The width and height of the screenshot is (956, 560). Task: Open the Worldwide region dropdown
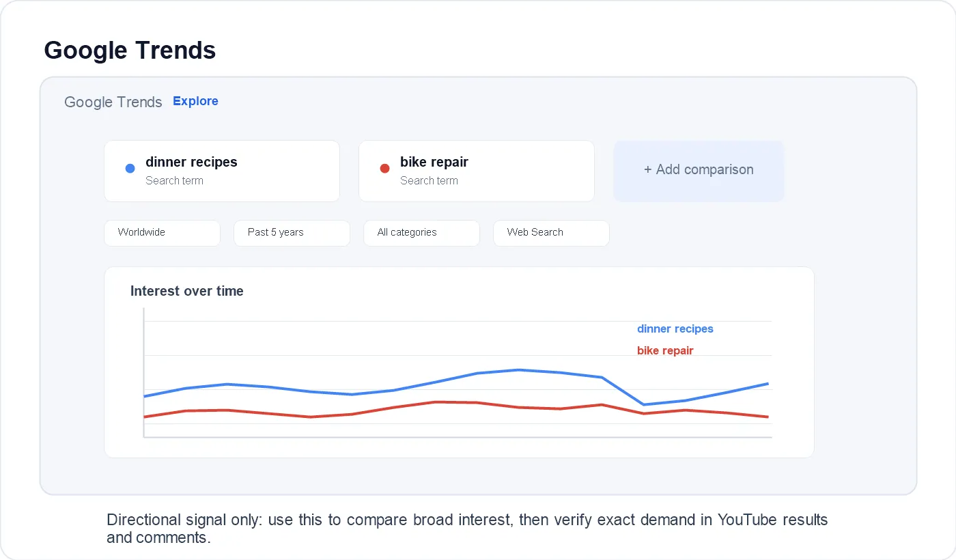pos(163,233)
